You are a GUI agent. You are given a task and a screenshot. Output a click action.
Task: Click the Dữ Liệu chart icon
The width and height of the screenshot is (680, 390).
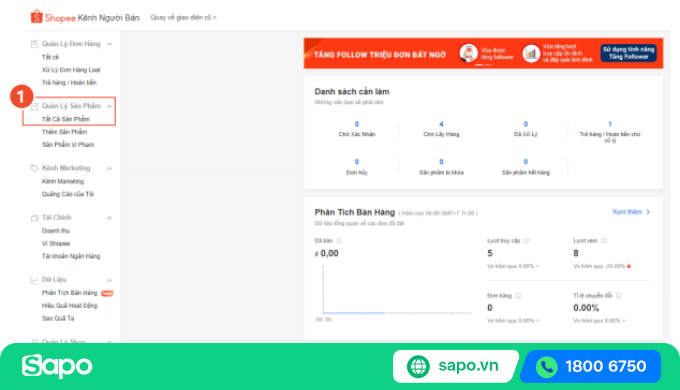tap(34, 280)
